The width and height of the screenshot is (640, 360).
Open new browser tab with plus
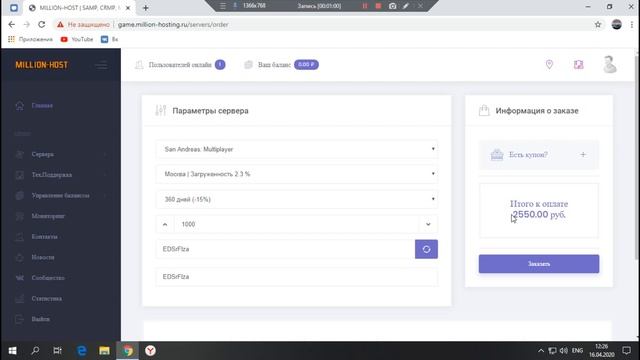(x=146, y=8)
